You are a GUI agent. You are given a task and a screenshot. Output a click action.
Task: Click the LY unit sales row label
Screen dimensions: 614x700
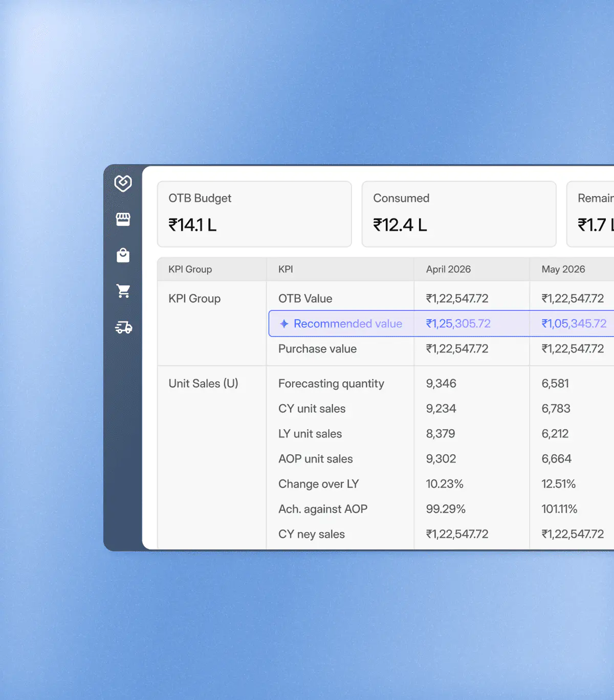point(310,434)
